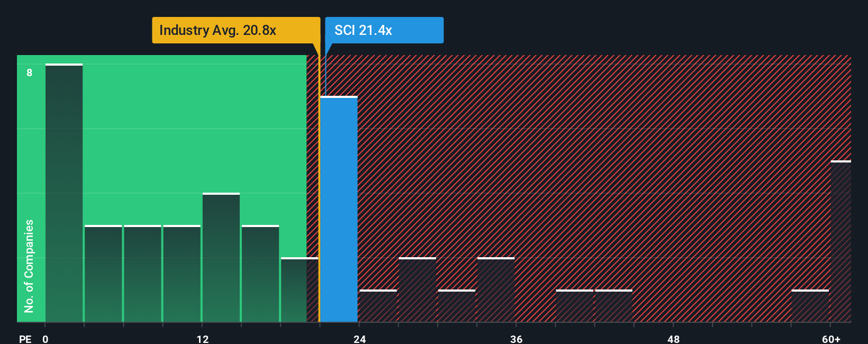Click the PE axis label

(x=25, y=339)
